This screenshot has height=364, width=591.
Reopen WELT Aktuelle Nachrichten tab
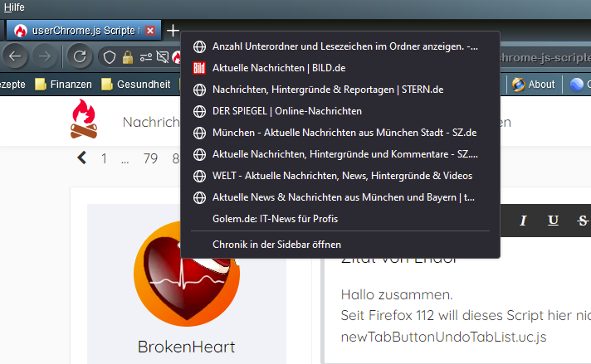(x=340, y=176)
